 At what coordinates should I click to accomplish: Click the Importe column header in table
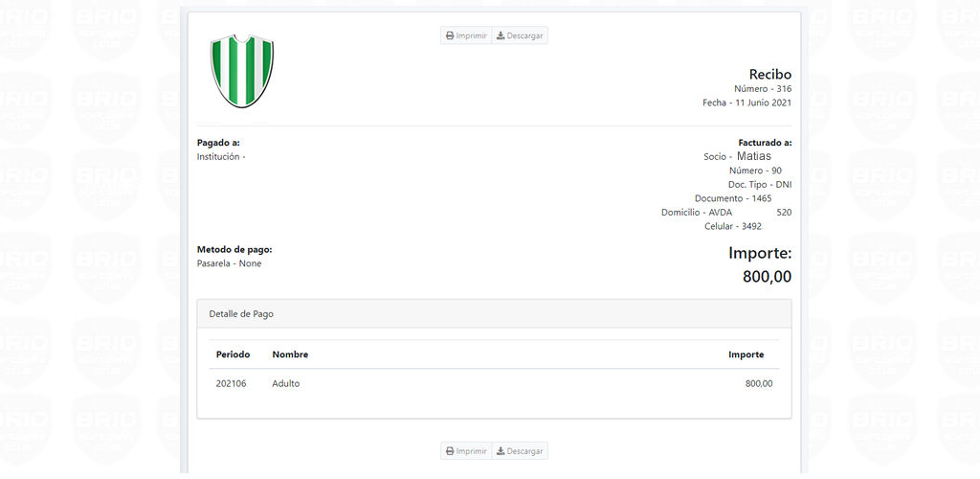746,354
